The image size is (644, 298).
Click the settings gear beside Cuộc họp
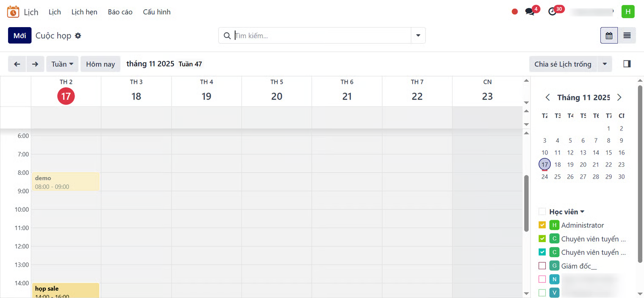tap(78, 36)
